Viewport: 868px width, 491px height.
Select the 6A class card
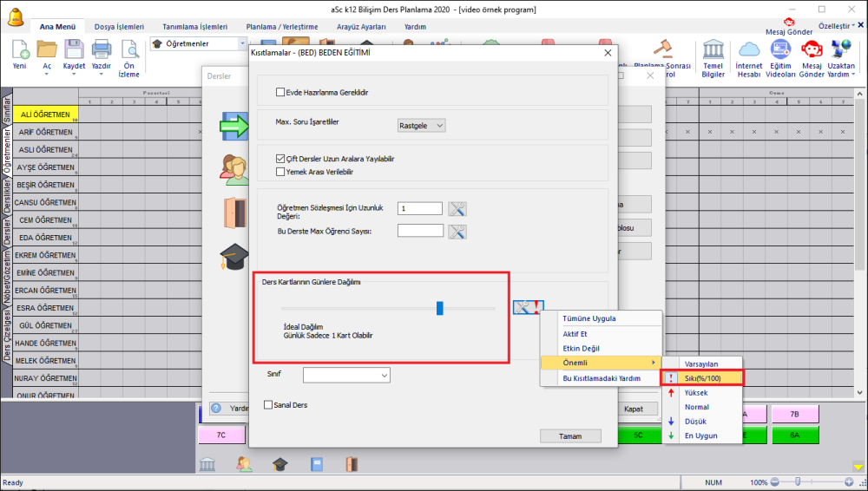click(x=795, y=435)
